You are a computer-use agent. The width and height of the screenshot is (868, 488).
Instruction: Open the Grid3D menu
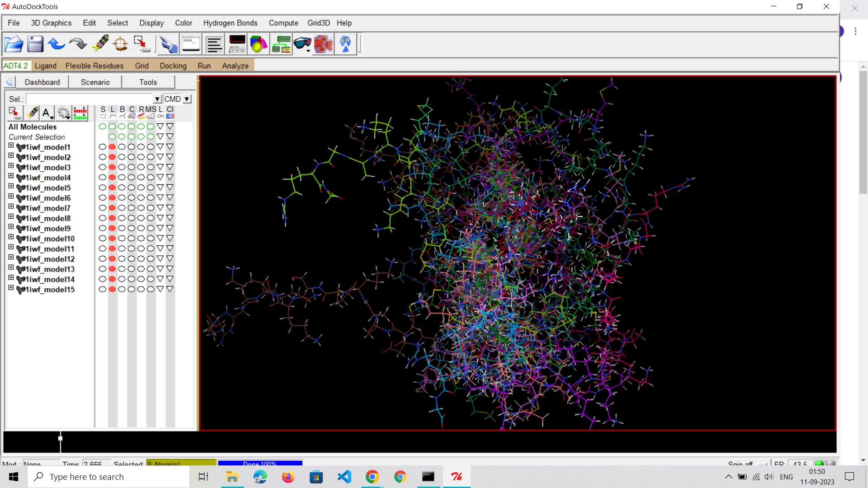pyautogui.click(x=319, y=23)
